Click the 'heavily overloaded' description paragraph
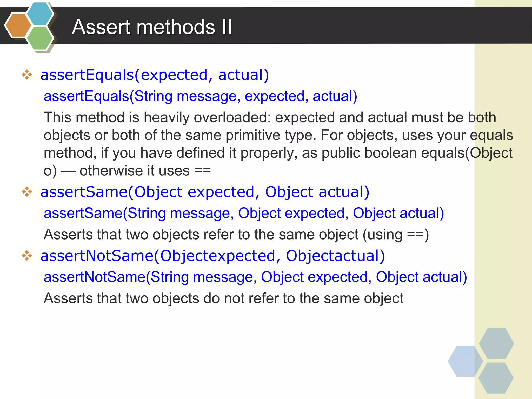 (x=278, y=144)
